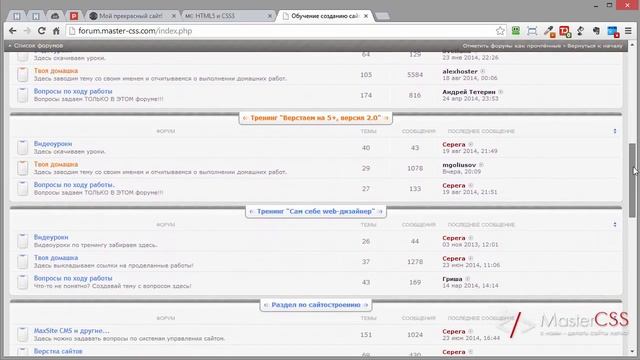Open the 'MaxSite CMS и другие...' forum
Image resolution: width=640 pixels, height=360 pixels.
(x=71, y=331)
